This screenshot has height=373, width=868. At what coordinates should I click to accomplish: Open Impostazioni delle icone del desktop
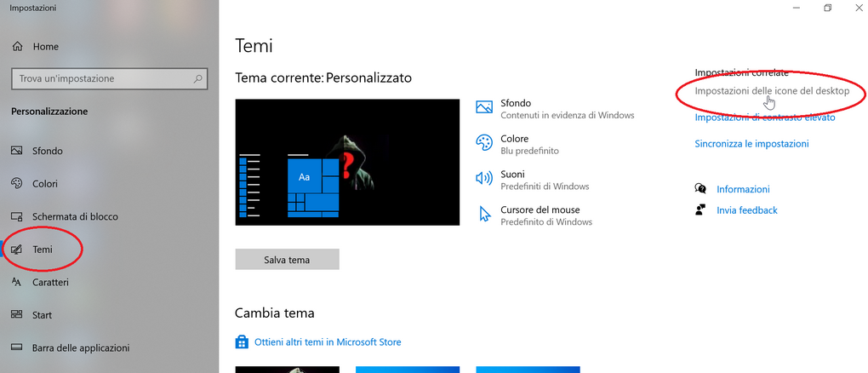tap(772, 91)
